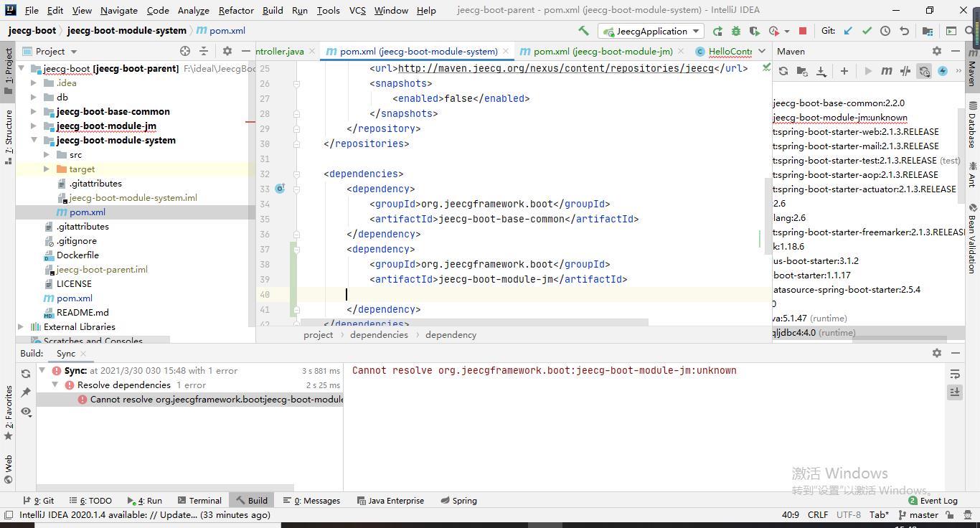Click the maven.jeecg.org repository URL
Image resolution: width=980 pixels, height=528 pixels.
[555, 68]
